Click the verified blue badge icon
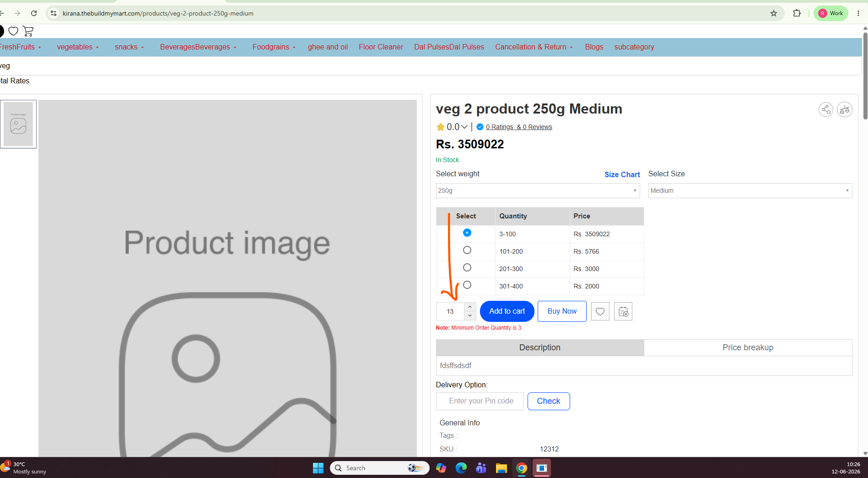Screen dimensions: 868x478 click(480, 127)
